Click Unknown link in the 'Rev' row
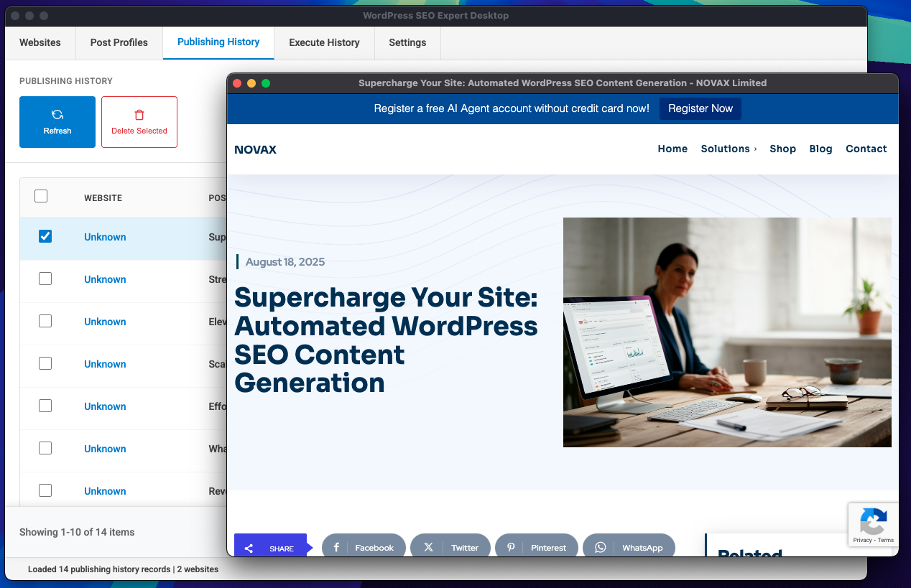911x588 pixels. 105,491
